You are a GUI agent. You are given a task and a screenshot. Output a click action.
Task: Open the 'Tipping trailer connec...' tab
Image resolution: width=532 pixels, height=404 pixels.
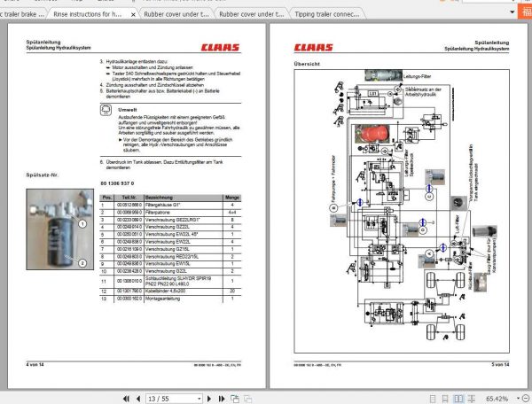coord(326,14)
